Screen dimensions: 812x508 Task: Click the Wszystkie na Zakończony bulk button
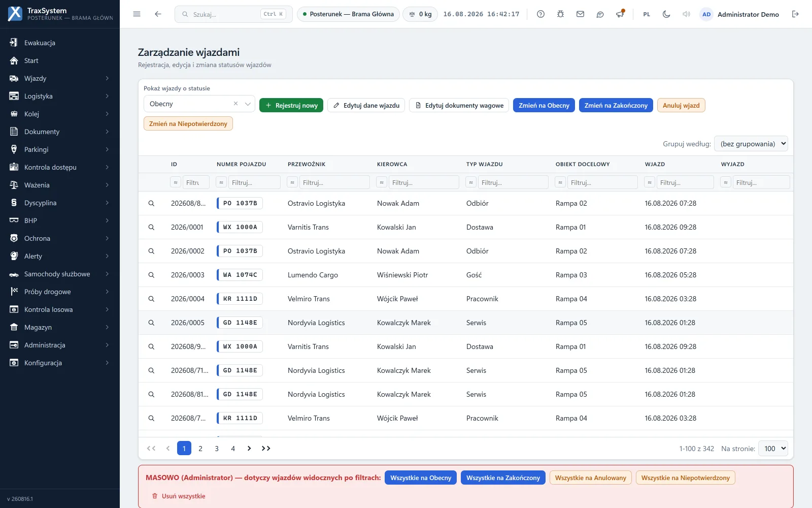pos(503,478)
